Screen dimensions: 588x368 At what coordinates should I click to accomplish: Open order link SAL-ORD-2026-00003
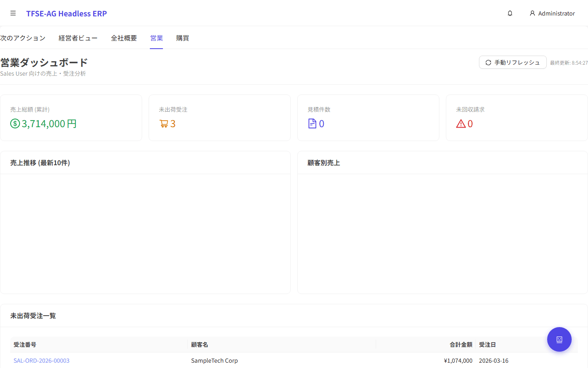point(42,361)
